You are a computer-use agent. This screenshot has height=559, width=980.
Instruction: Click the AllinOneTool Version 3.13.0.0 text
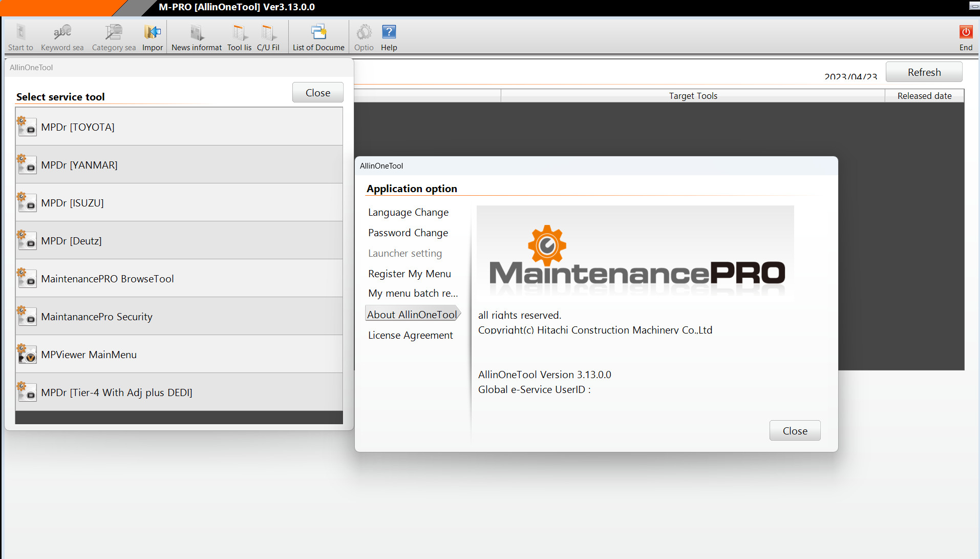pyautogui.click(x=544, y=375)
